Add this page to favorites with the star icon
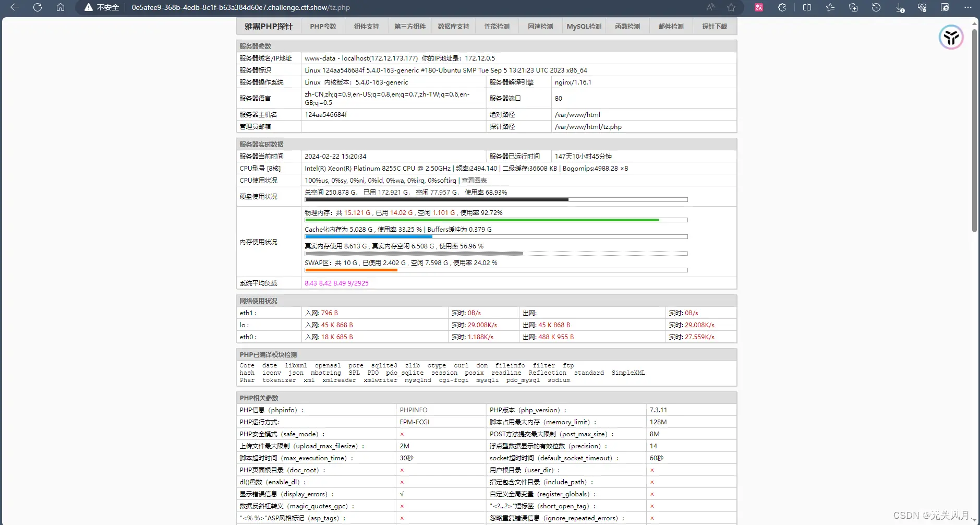This screenshot has height=525, width=980. pyautogui.click(x=731, y=7)
